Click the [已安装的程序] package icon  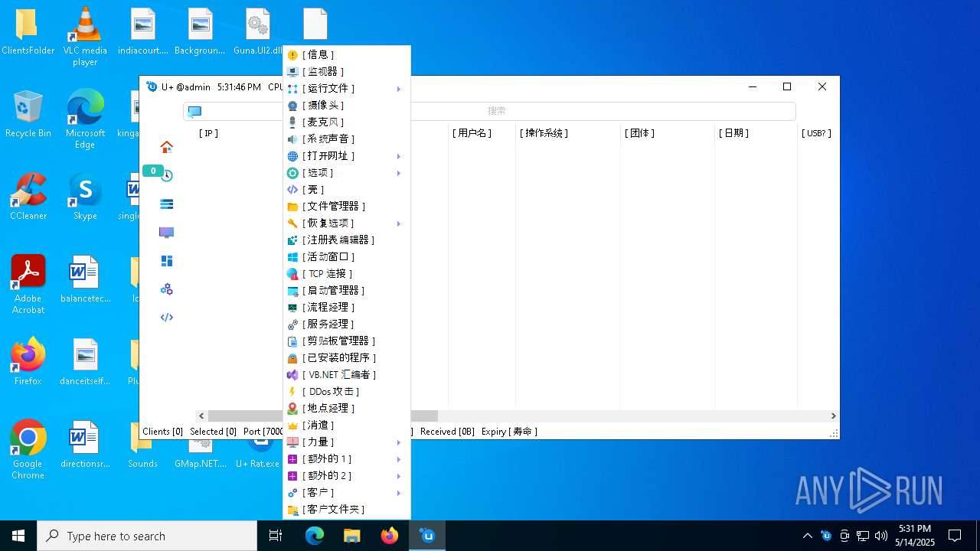(x=292, y=358)
